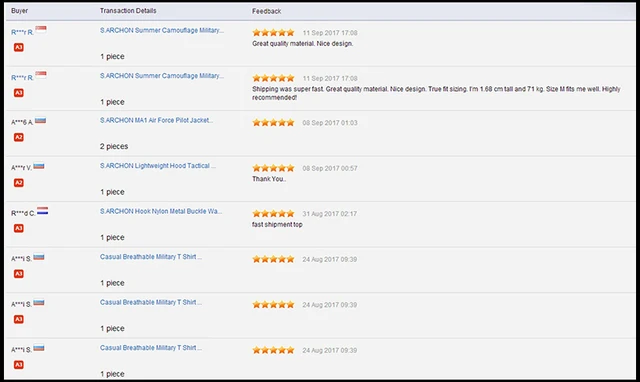
Task: Click five-star rating dated 11 Sep 2017 top row
Action: (273, 33)
